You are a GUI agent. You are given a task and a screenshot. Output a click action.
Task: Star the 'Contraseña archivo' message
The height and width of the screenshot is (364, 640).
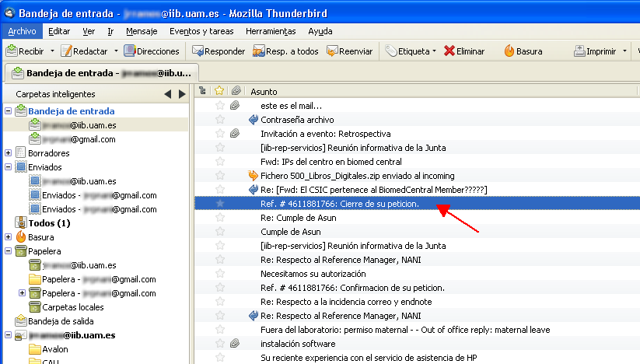pyautogui.click(x=220, y=120)
